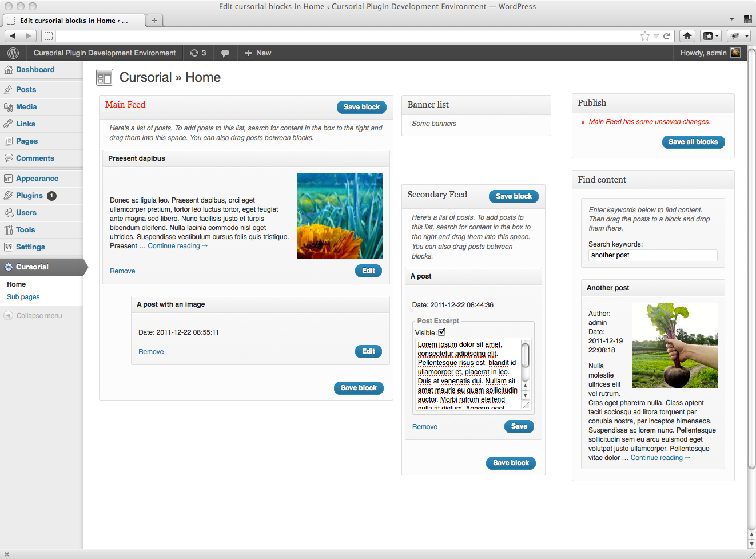Click the flower thumbnail in Praesent dapibus
The image size is (756, 559).
pyautogui.click(x=340, y=216)
